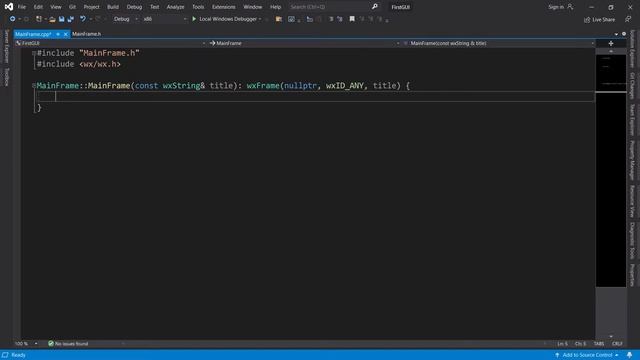Open the x86 platform dropdown

(x=164, y=19)
